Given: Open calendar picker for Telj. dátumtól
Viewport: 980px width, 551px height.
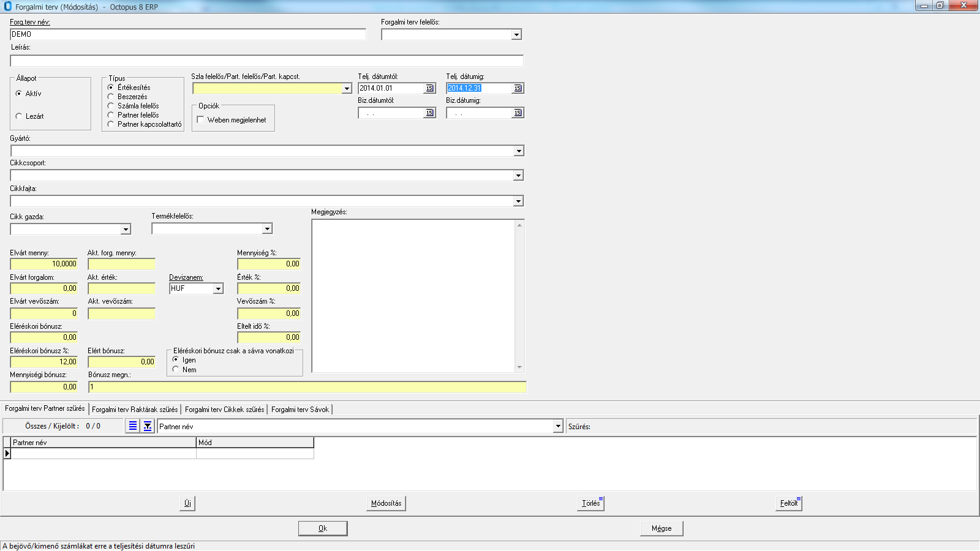Looking at the screenshot, I should tap(429, 88).
